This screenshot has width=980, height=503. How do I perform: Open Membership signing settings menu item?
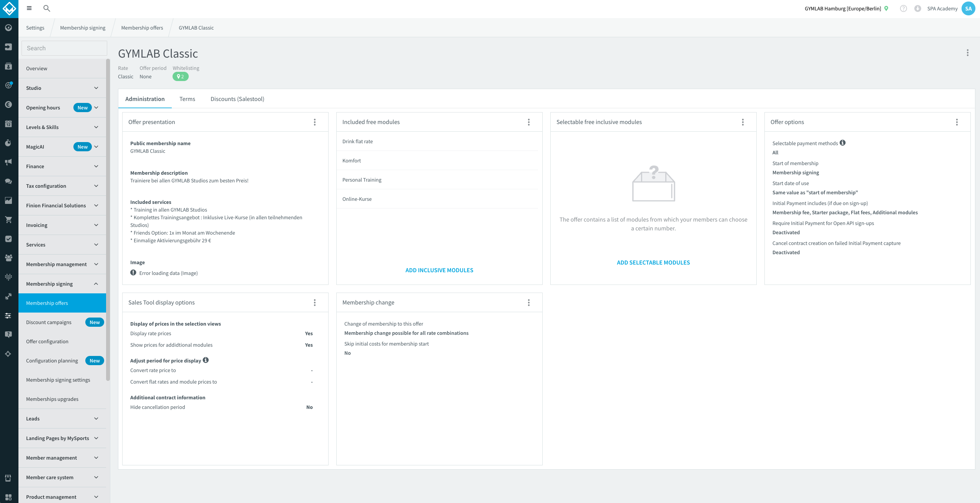point(62,380)
